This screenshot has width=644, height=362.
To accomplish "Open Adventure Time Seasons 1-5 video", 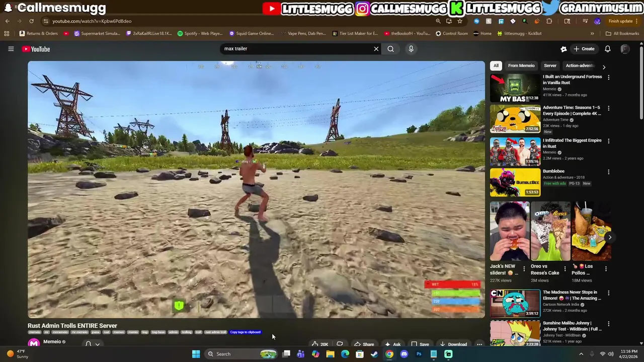I will click(515, 119).
